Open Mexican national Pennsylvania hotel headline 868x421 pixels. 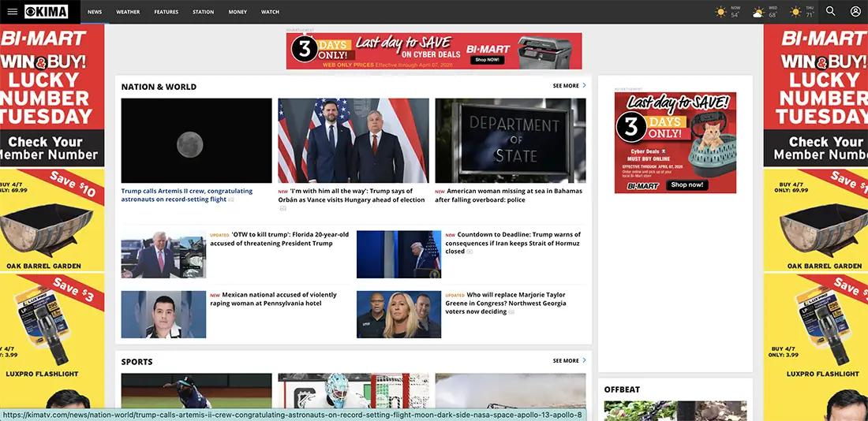click(x=274, y=300)
